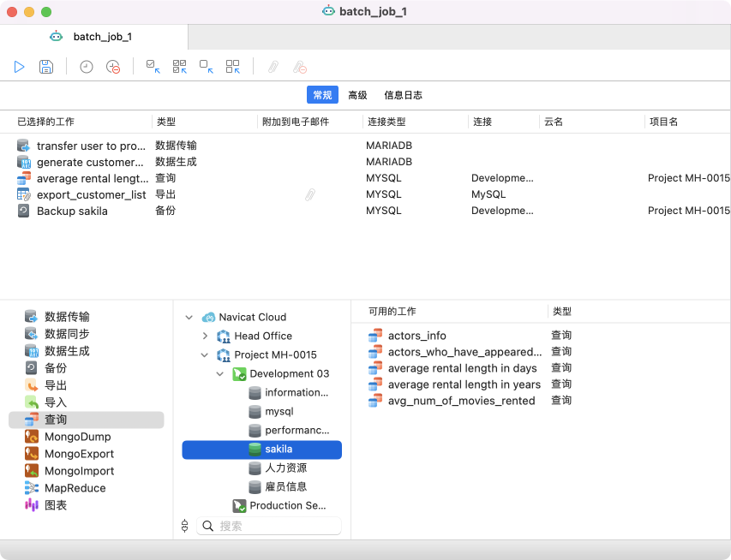Viewport: 731px width, 560px height.
Task: Click the Remove Attachment paperclip icon
Action: click(x=300, y=67)
